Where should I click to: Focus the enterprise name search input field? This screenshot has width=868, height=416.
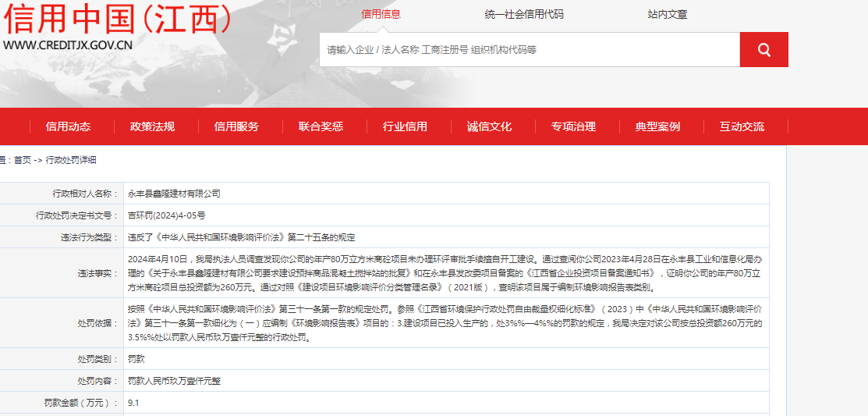530,50
